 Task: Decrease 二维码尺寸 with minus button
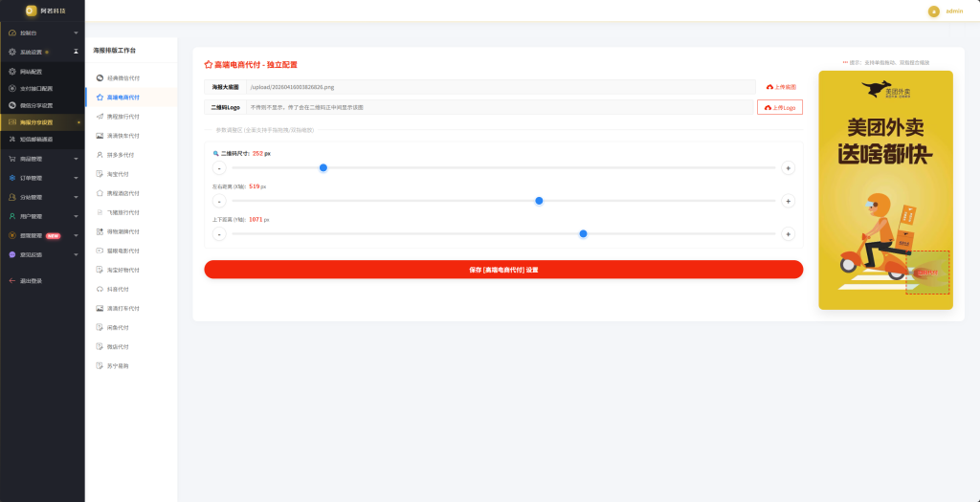coord(219,168)
